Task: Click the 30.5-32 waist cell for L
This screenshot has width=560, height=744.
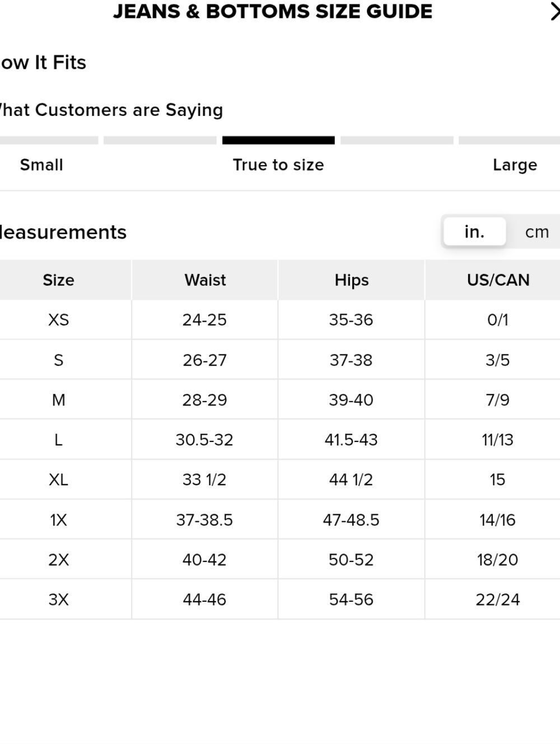Action: [204, 440]
